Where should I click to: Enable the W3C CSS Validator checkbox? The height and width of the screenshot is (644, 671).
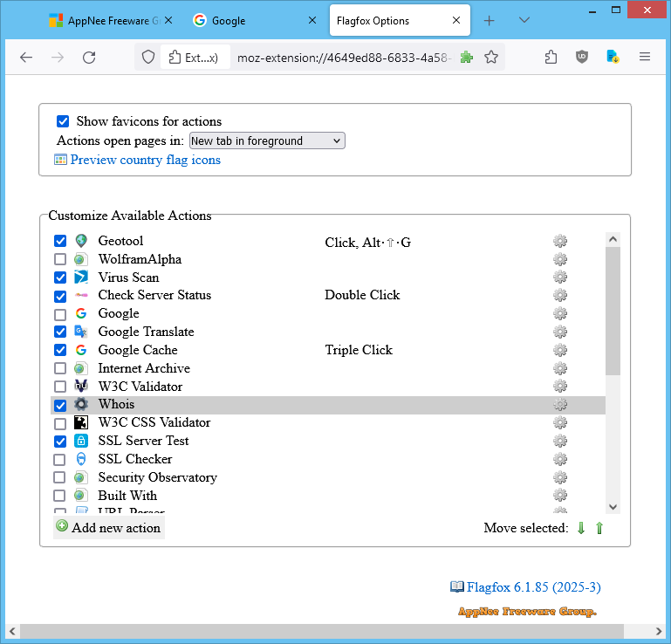(60, 423)
